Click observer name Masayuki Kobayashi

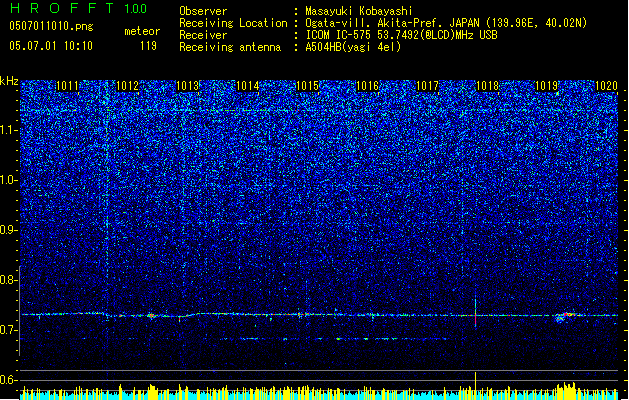click(359, 11)
